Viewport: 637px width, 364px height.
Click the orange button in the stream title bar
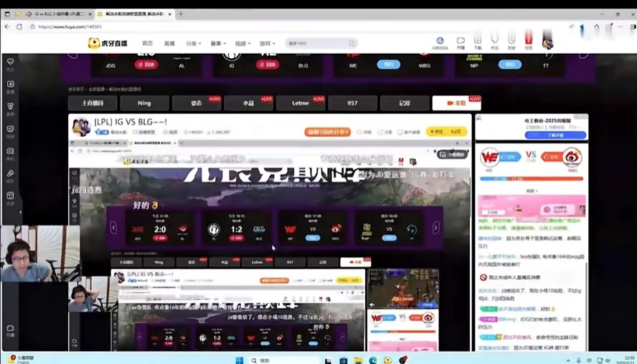point(328,132)
